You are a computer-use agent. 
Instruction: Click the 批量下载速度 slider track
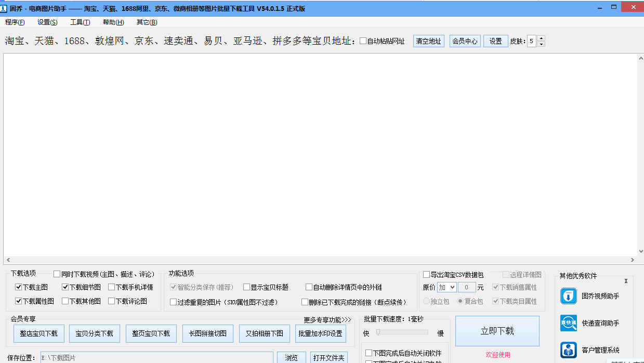[403, 332]
